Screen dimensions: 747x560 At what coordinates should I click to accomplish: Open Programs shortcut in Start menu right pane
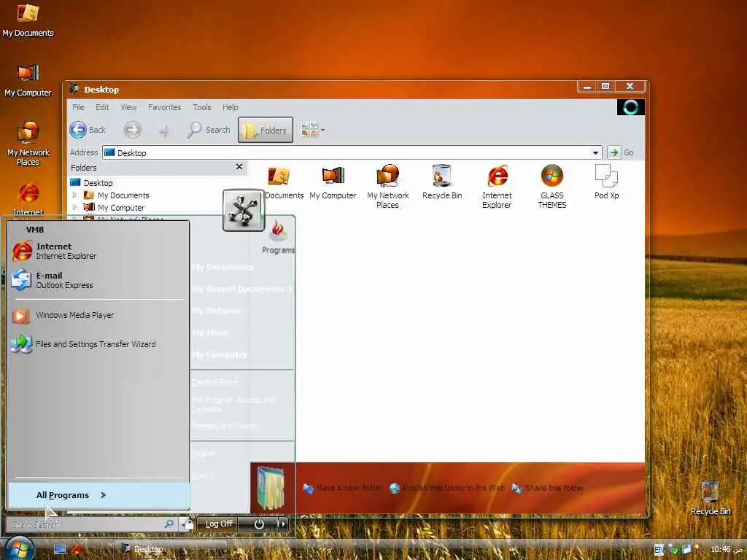point(278,237)
